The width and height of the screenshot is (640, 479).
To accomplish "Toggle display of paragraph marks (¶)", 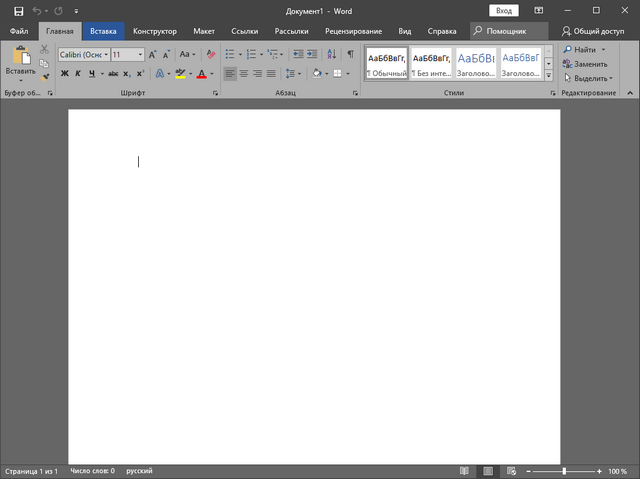I will pyautogui.click(x=350, y=55).
